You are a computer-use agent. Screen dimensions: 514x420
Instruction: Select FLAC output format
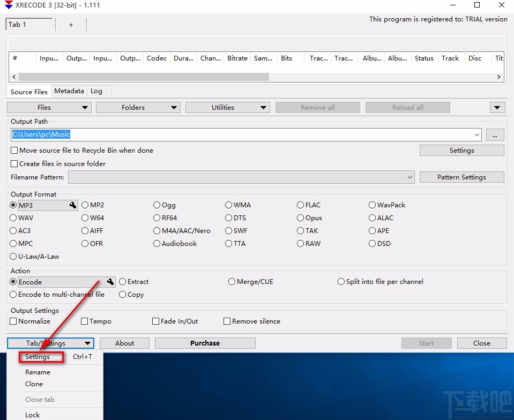coord(301,205)
